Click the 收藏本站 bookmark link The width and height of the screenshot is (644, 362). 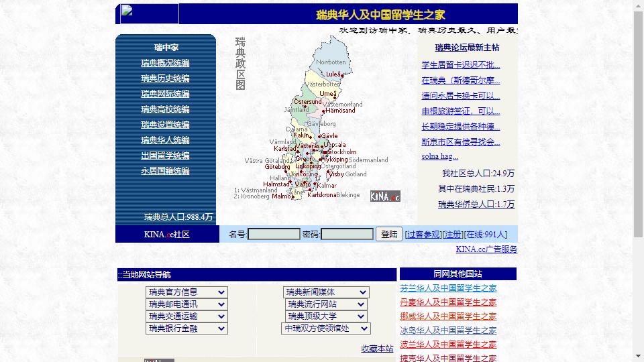(x=377, y=349)
